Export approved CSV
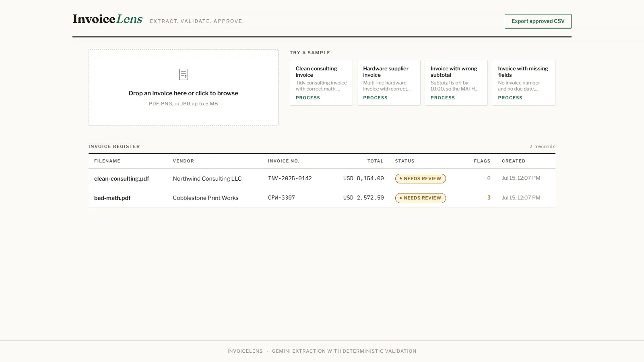 click(538, 21)
